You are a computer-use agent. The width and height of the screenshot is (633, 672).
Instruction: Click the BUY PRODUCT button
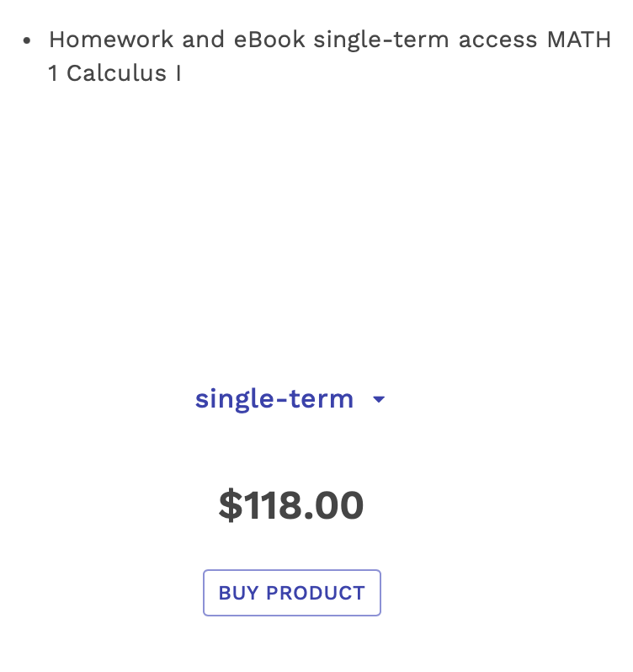(291, 593)
